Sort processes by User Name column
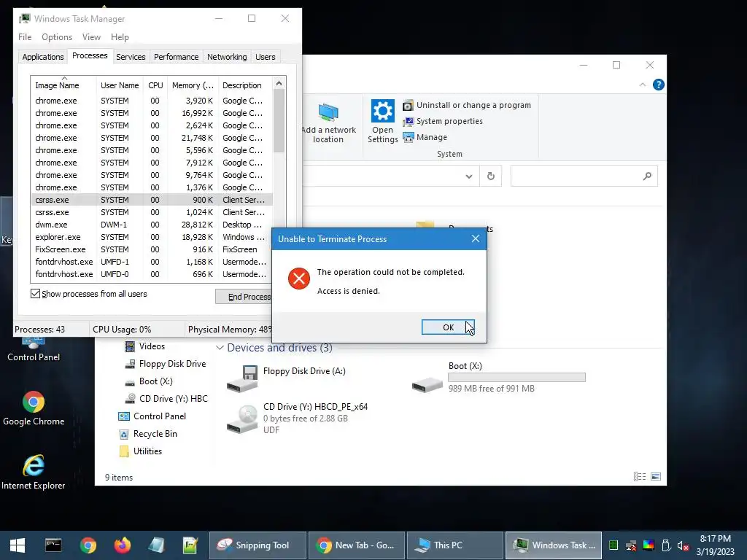The height and width of the screenshot is (560, 747). click(x=120, y=85)
